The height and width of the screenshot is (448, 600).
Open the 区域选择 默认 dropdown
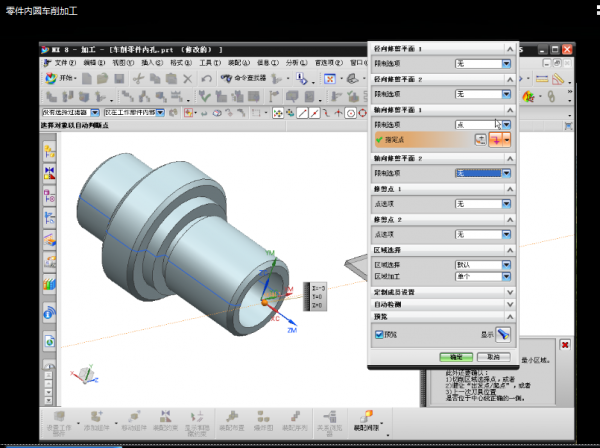pyautogui.click(x=483, y=265)
